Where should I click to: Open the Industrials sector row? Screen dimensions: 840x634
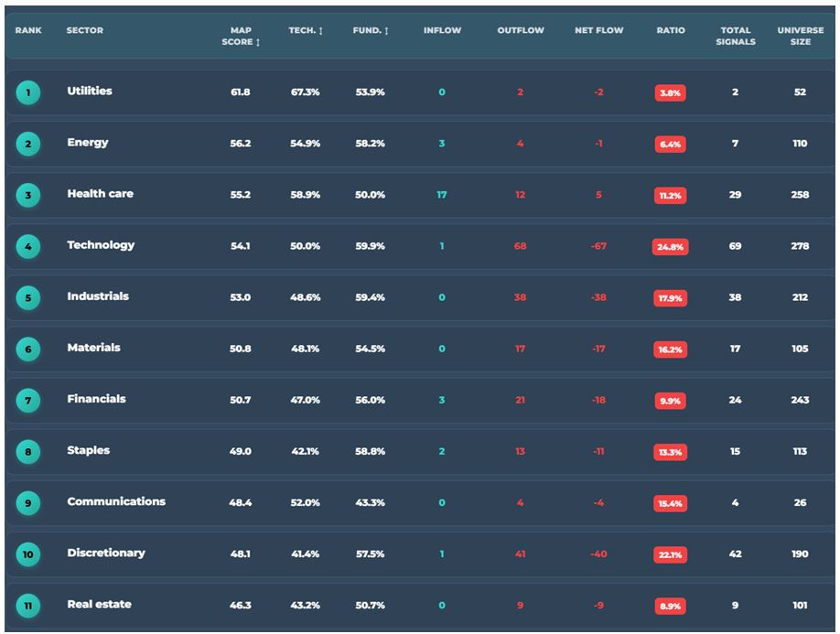click(x=98, y=296)
